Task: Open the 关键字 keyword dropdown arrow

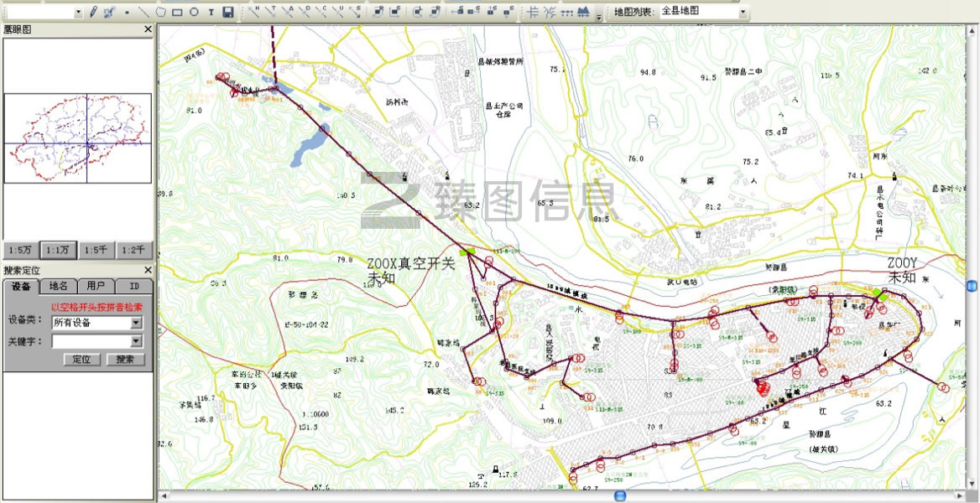Action: click(x=136, y=341)
